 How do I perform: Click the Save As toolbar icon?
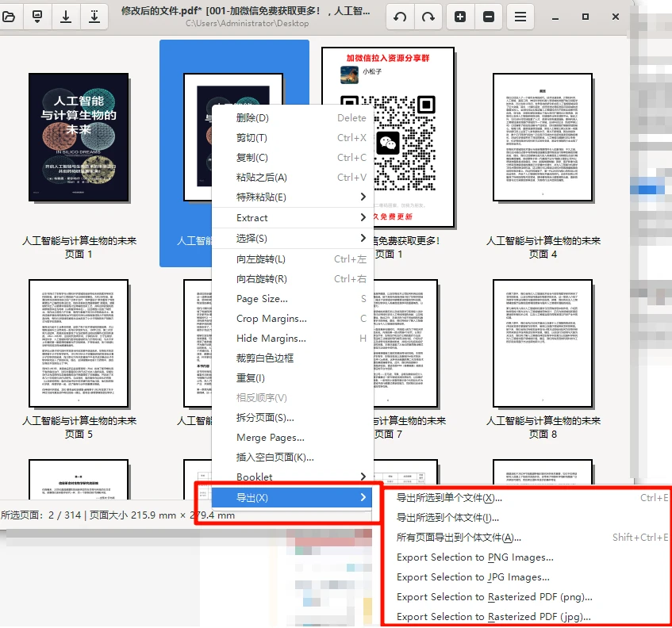coord(94,16)
